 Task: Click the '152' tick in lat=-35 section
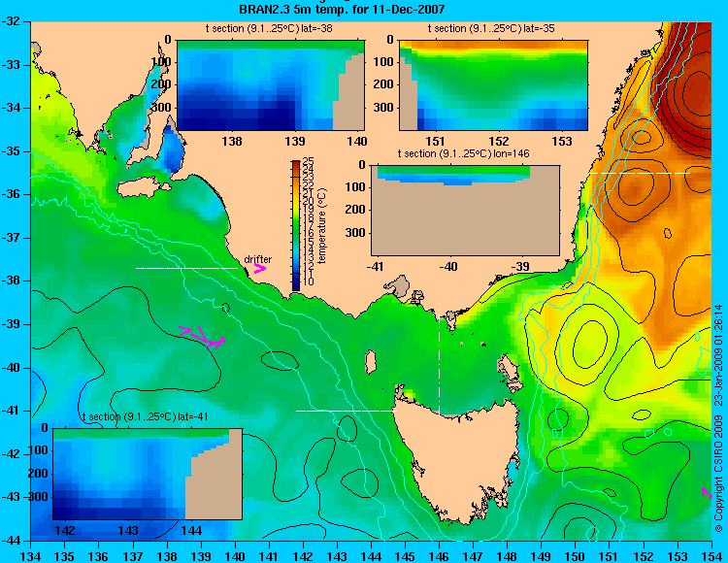pos(499,141)
